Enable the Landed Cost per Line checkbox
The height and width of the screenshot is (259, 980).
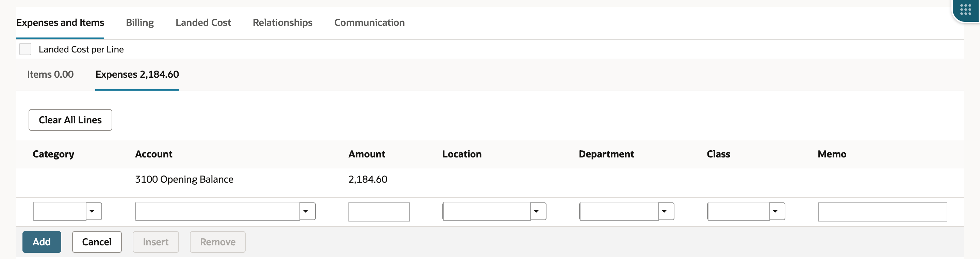[x=25, y=49]
